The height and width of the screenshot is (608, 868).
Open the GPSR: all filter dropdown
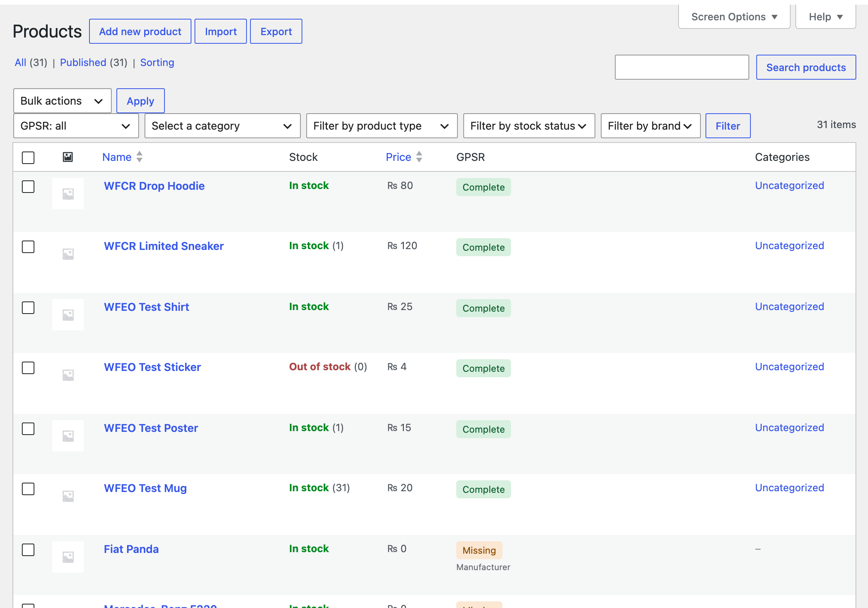pyautogui.click(x=76, y=126)
